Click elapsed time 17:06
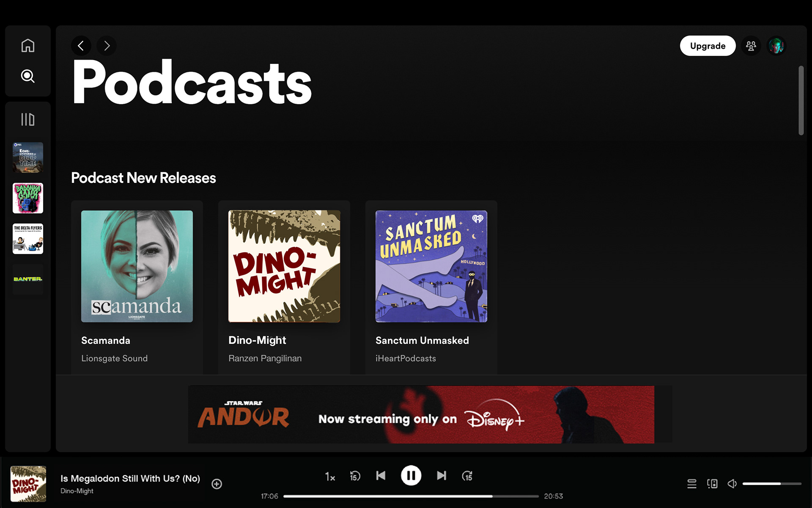Image resolution: width=812 pixels, height=508 pixels. click(269, 496)
